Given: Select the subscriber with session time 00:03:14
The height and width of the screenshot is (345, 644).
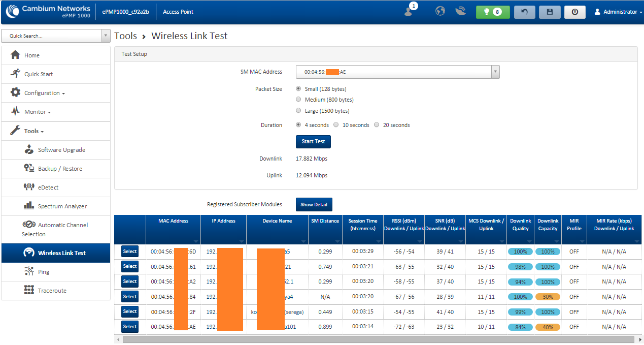Looking at the screenshot, I should pos(130,327).
